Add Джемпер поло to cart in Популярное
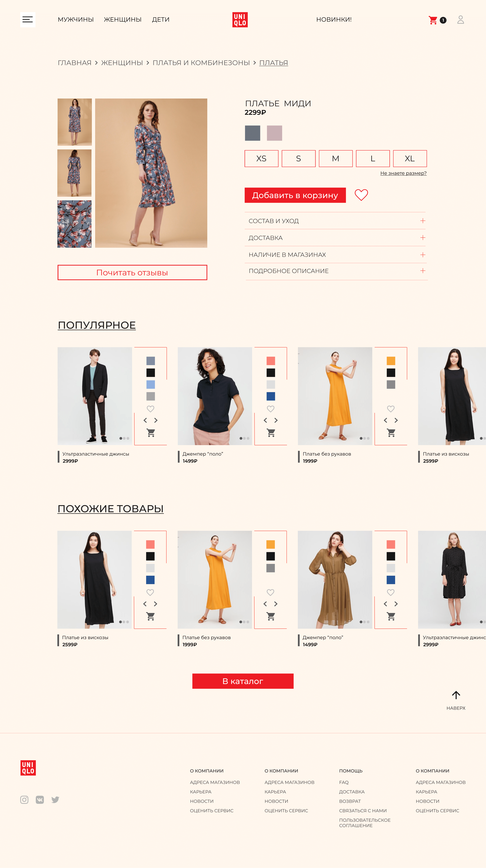 point(271,433)
